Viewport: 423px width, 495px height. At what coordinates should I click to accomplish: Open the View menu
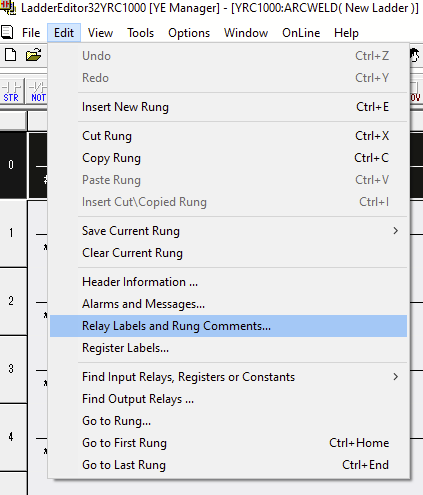click(x=100, y=33)
